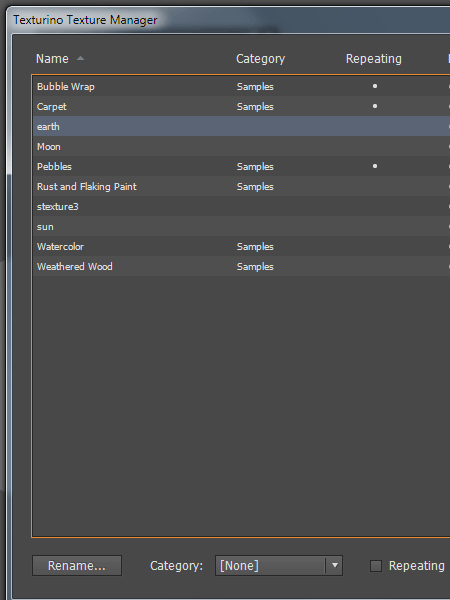The width and height of the screenshot is (450, 600).
Task: Click the Repeating dot for Bubble Wrap
Action: point(375,86)
